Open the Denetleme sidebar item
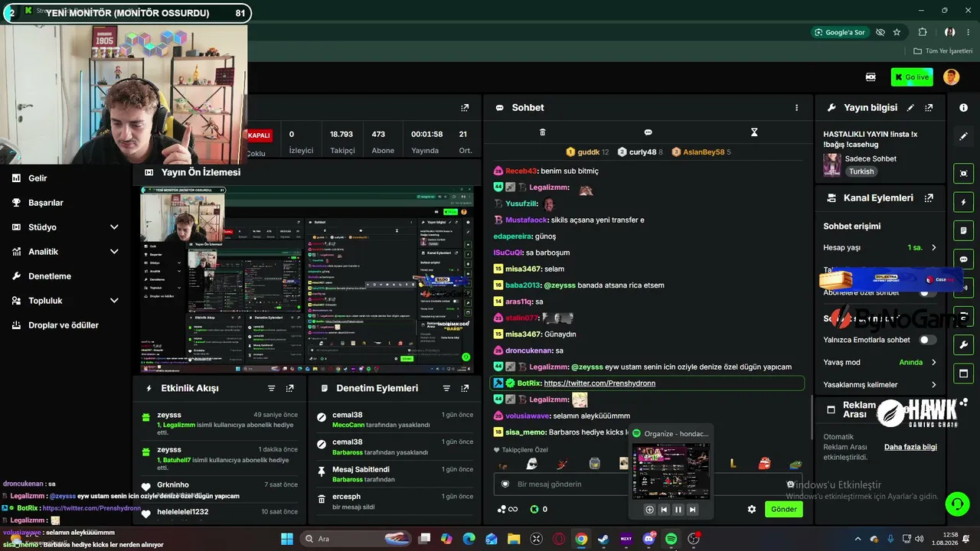This screenshot has height=551, width=980. click(x=50, y=276)
